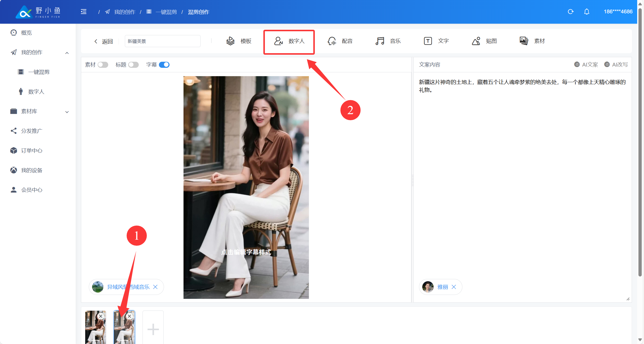
Task: Disable the 字幕 subtitle toggle
Action: pos(164,65)
